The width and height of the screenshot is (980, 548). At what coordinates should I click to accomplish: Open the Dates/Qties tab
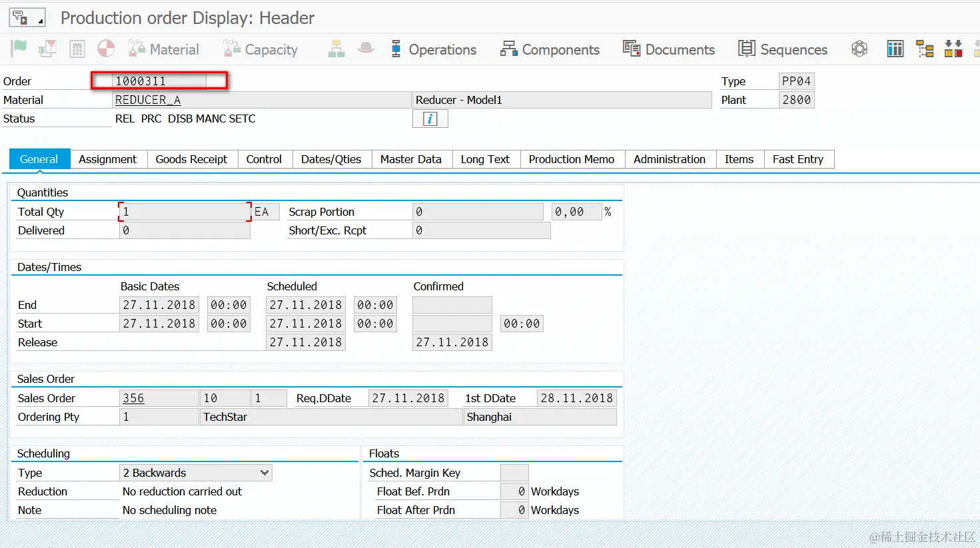(x=331, y=159)
